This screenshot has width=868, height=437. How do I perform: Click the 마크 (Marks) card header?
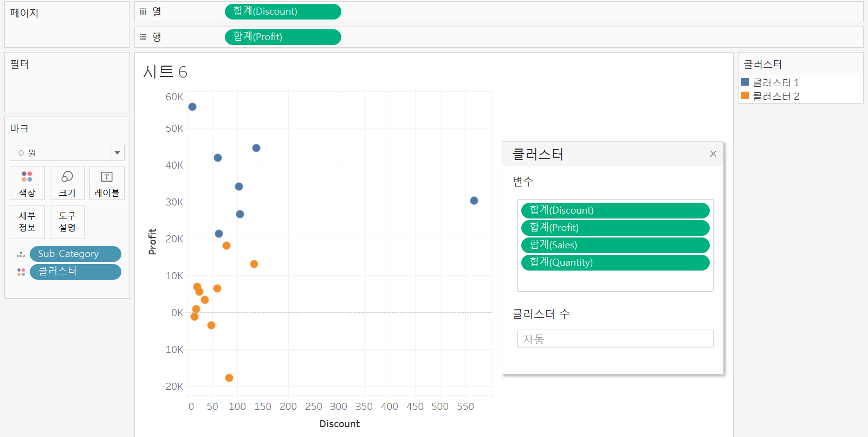click(x=20, y=128)
